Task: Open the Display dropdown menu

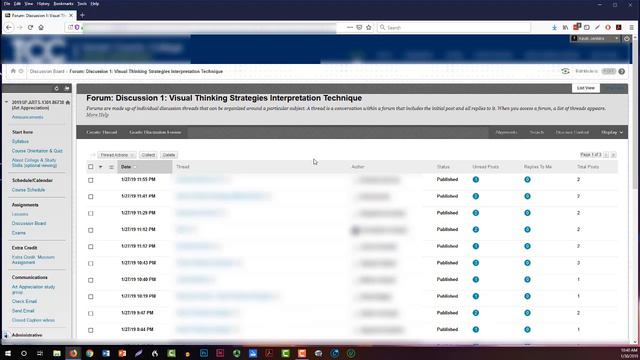Action: (x=612, y=132)
